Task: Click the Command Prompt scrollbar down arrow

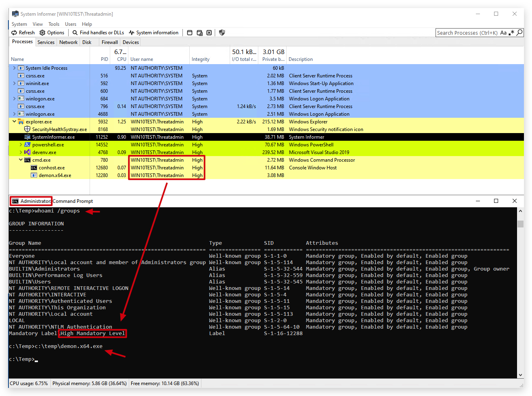Action: coord(521,375)
